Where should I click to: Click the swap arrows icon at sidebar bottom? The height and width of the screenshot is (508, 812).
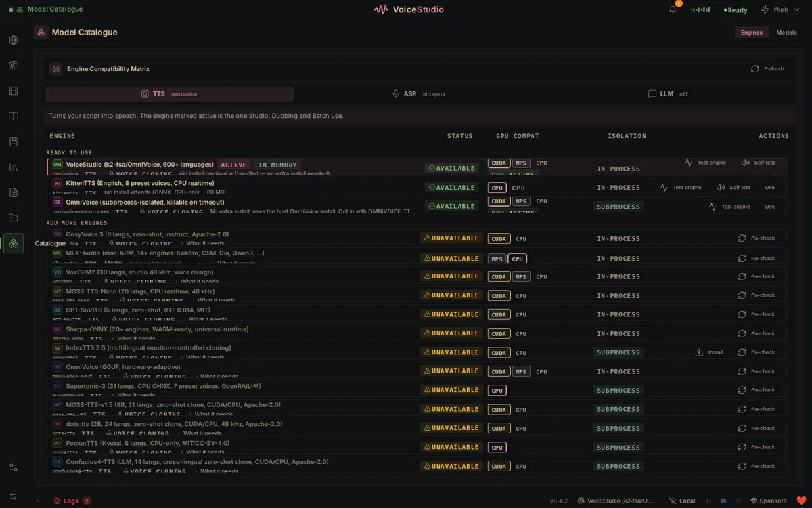click(x=14, y=496)
